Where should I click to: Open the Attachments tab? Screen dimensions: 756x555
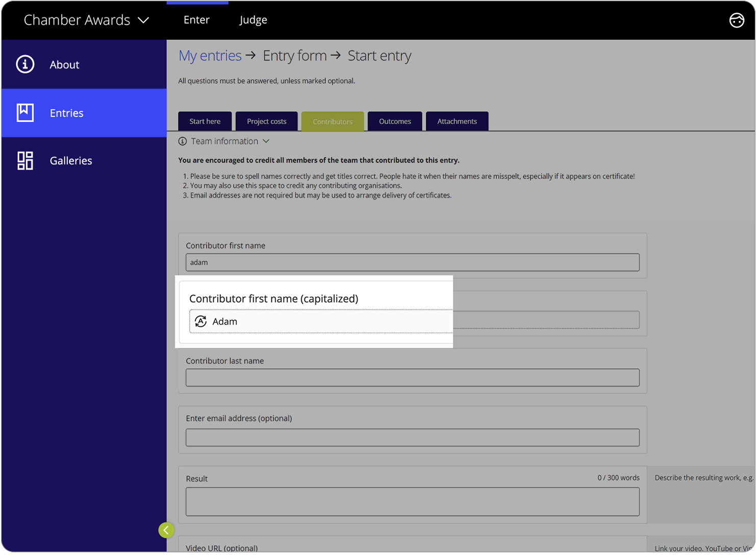coord(457,121)
